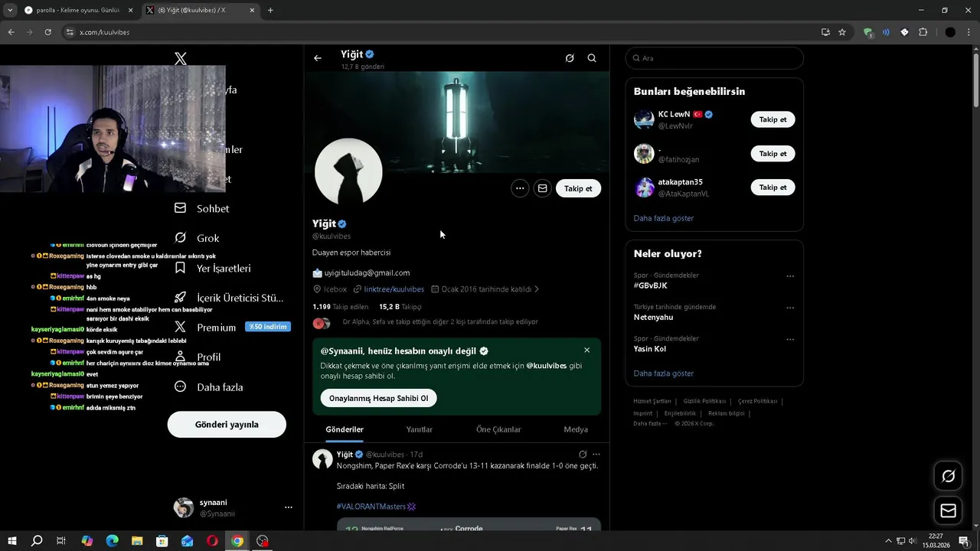Open the Yasin Kol trend
The height and width of the screenshot is (551, 980).
650,349
